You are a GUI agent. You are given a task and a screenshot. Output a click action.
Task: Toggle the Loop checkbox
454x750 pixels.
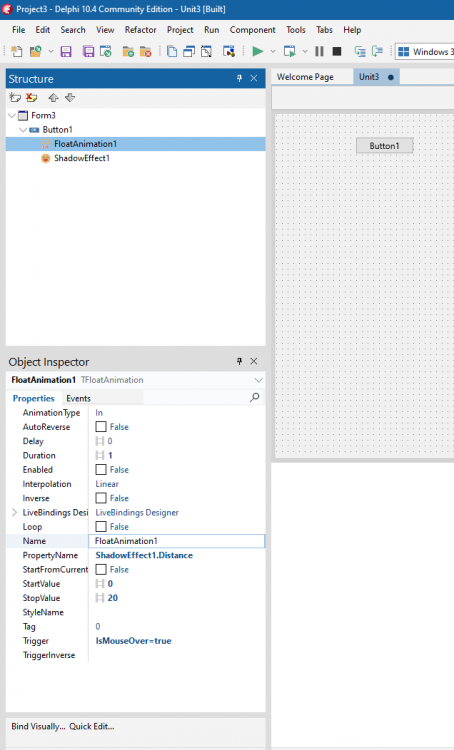101,527
